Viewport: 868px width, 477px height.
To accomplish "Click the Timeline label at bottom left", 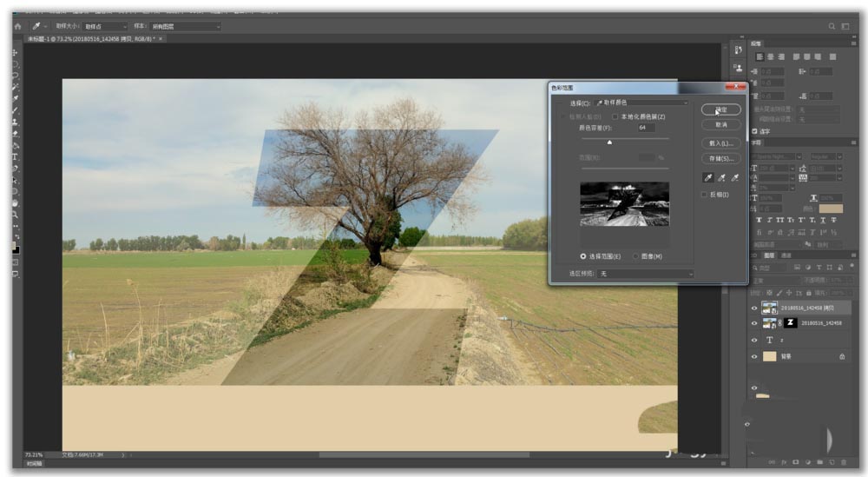I will point(35,464).
